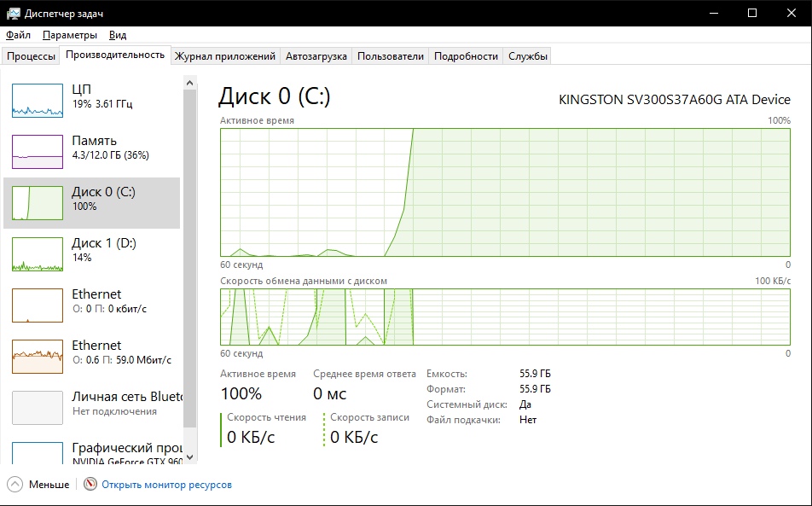This screenshot has height=506, width=812.
Task: Click the sidebar scrollbar down arrow
Action: (190, 457)
